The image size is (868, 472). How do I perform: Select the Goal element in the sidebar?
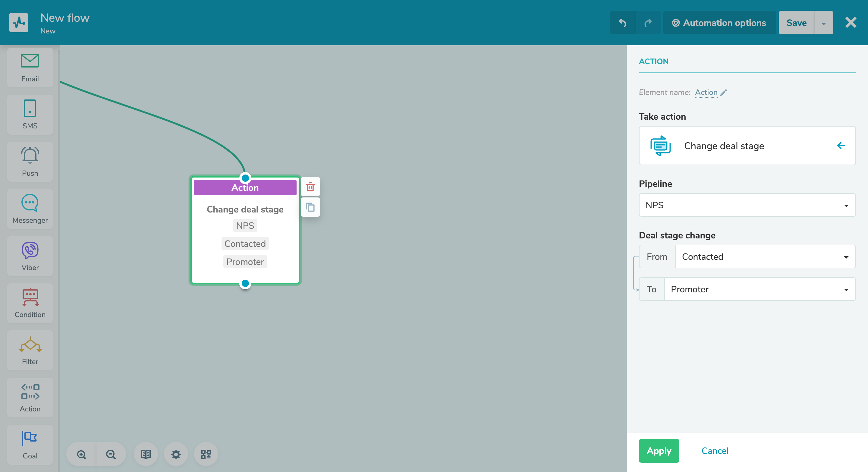30,445
